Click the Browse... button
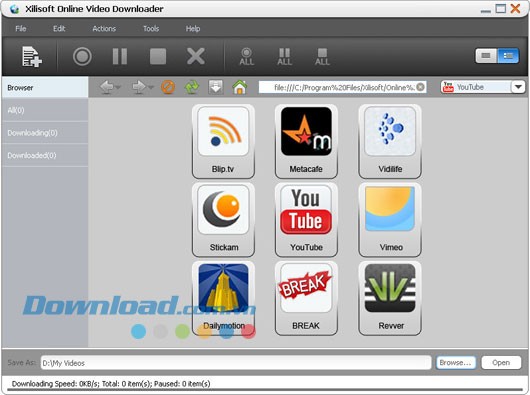This screenshot has width=530, height=395. (x=455, y=363)
